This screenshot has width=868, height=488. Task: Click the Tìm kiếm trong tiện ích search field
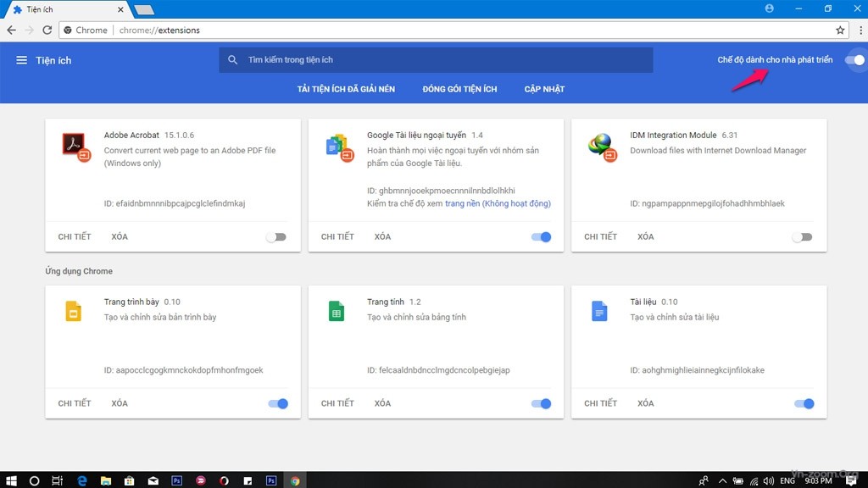[436, 60]
